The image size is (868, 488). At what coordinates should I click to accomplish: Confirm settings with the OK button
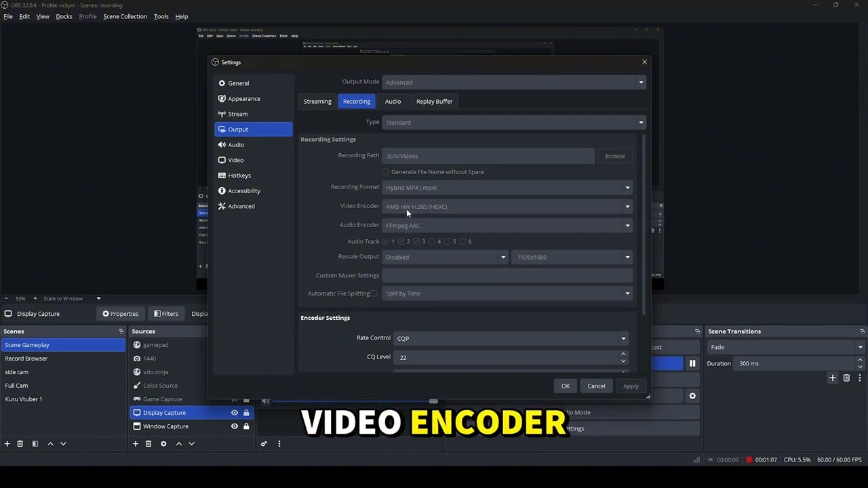(x=566, y=386)
